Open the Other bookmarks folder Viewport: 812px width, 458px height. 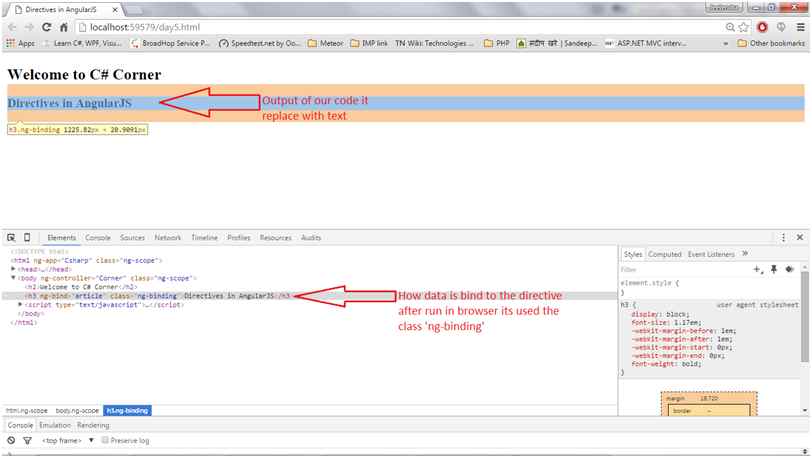point(771,44)
